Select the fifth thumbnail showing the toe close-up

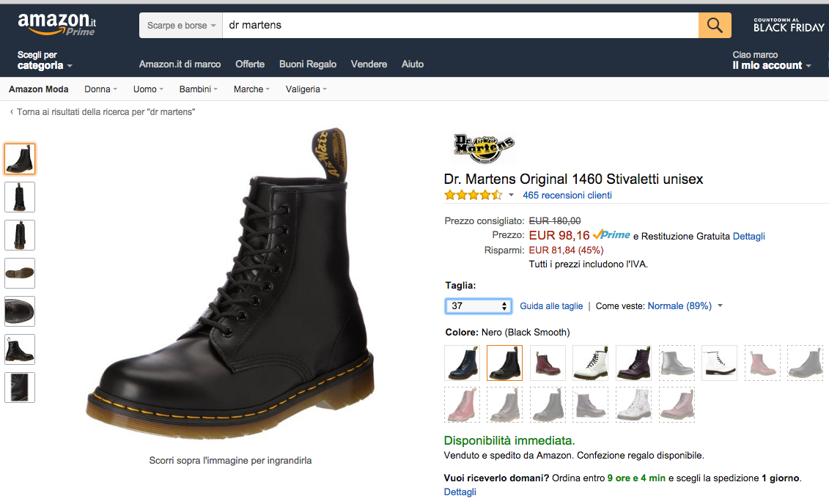[x=20, y=311]
